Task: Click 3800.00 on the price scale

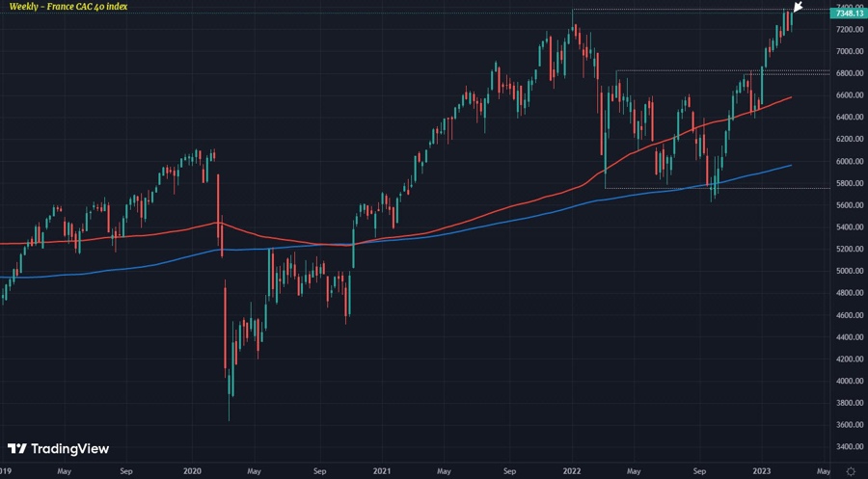Action: 851,403
